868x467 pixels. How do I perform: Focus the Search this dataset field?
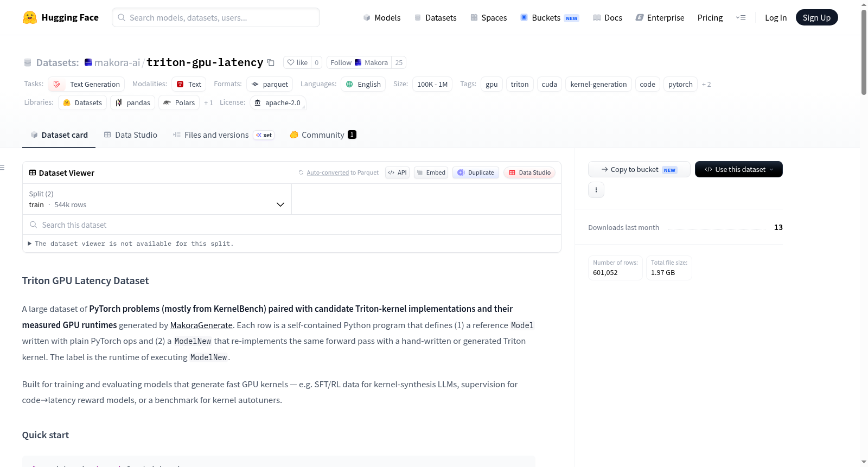[x=292, y=225]
